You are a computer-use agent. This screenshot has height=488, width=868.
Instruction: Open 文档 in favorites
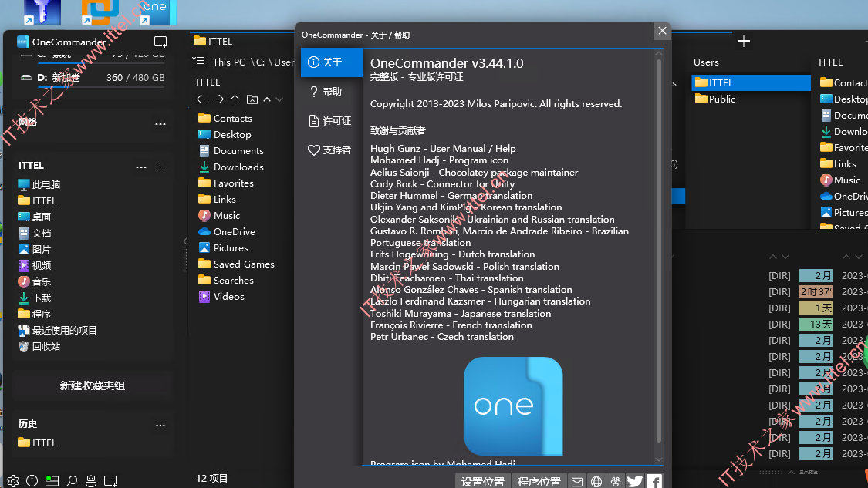(34, 233)
